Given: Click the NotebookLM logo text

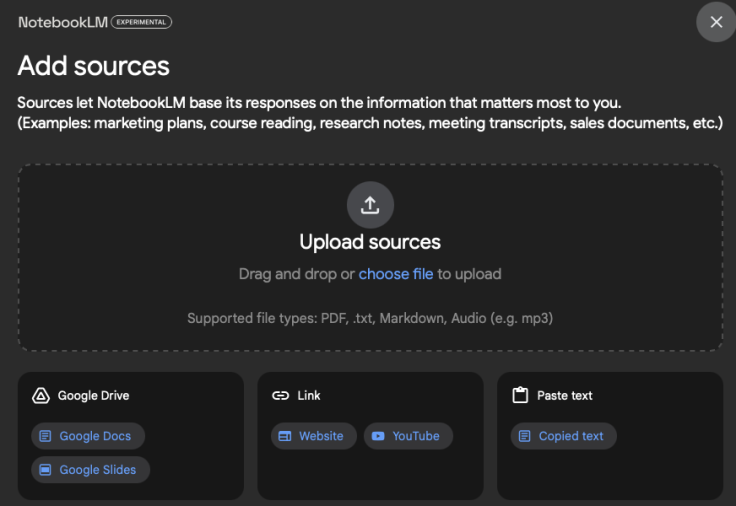Looking at the screenshot, I should click(63, 22).
